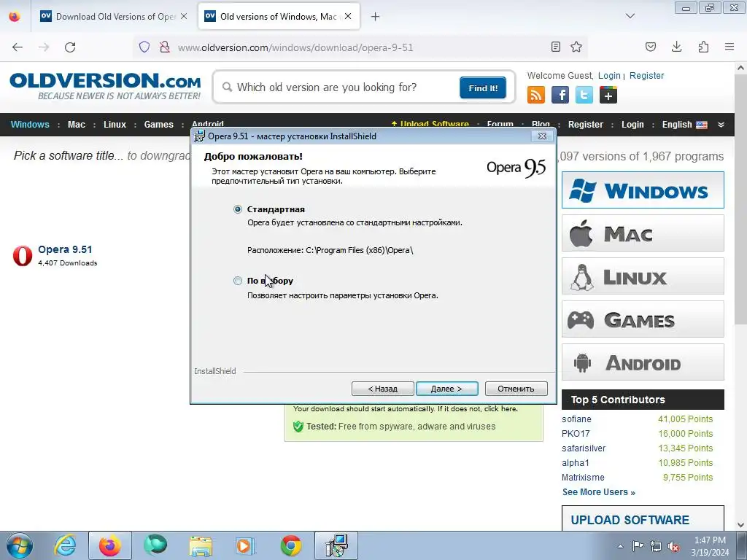
Task: Open the OldVersion Twitter icon
Action: [x=584, y=95]
